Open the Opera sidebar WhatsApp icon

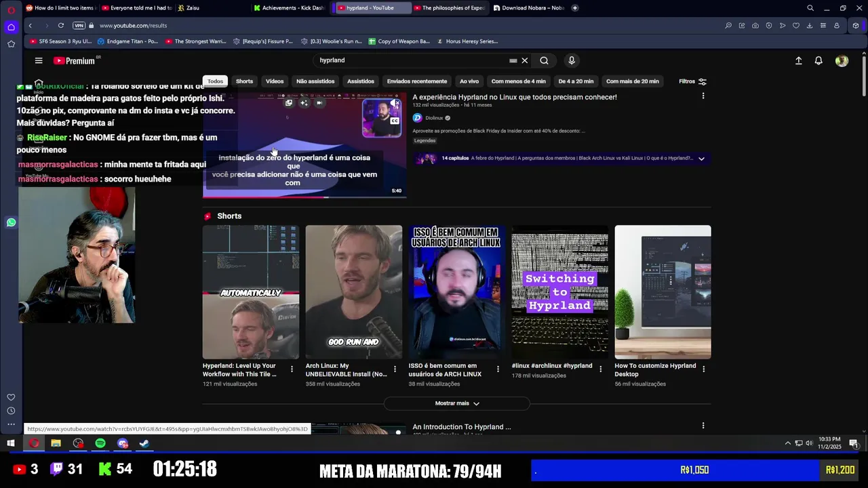click(11, 222)
